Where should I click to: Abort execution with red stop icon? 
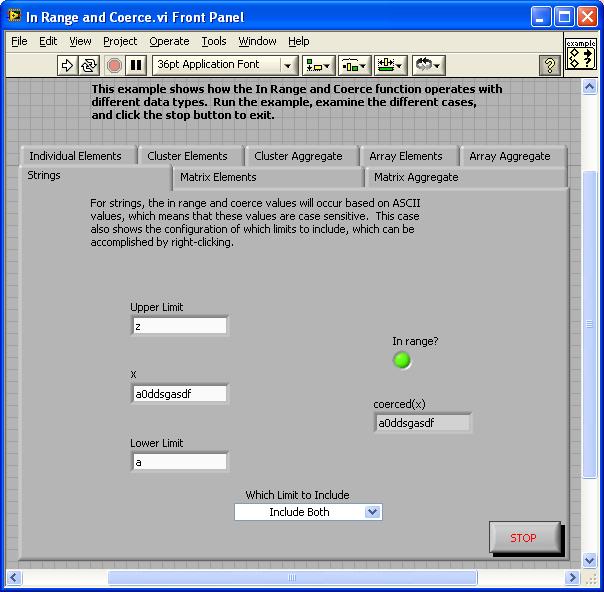tap(114, 65)
